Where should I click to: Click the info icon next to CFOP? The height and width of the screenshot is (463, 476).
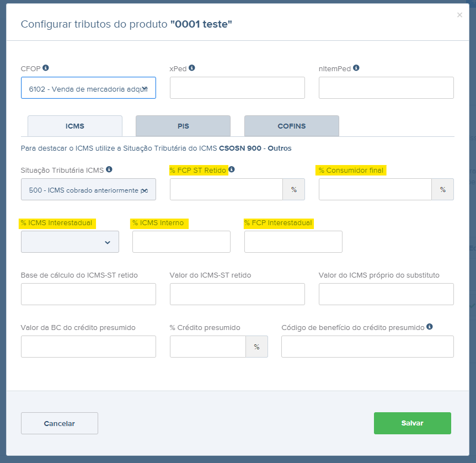[x=46, y=68]
